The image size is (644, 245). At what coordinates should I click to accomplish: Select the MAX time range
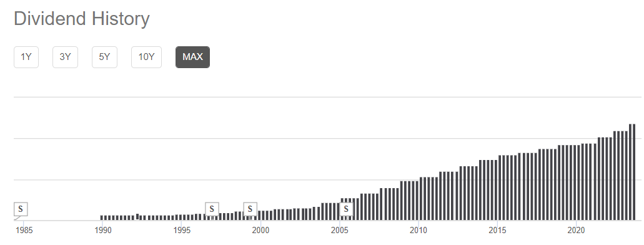[x=192, y=57]
